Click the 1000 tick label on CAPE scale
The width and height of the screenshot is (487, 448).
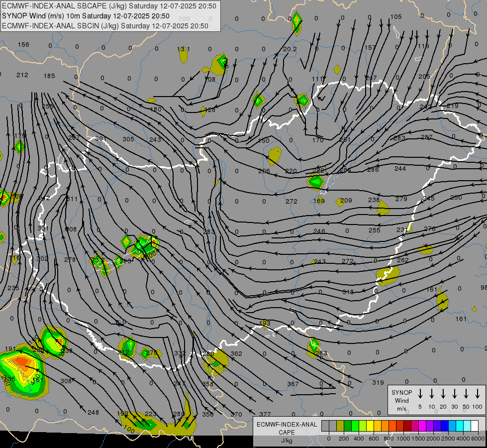[403, 439]
